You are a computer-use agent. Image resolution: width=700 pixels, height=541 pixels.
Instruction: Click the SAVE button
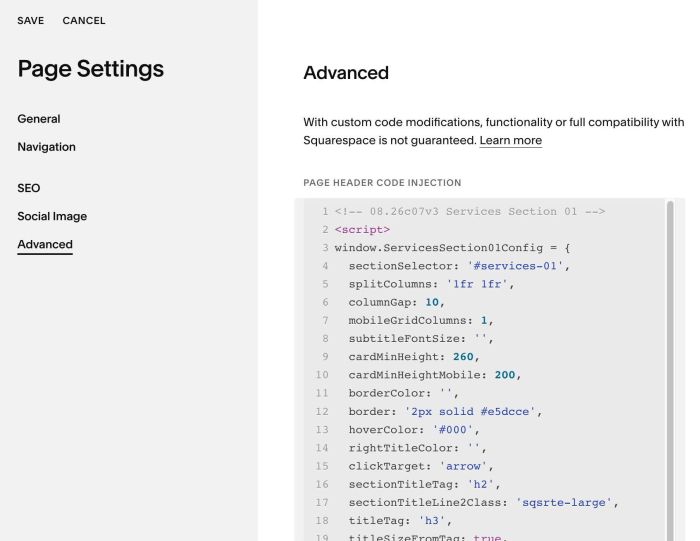[x=30, y=21]
